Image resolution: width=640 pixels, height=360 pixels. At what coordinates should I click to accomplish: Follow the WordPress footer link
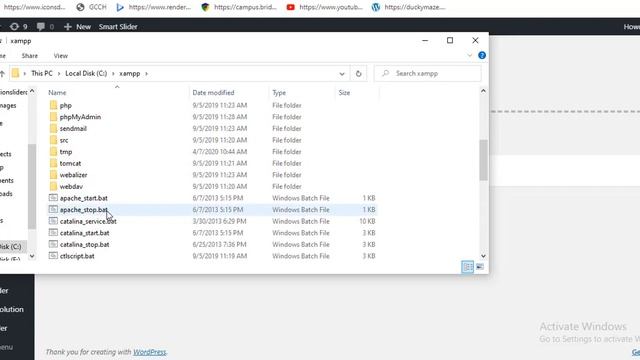pos(149,352)
